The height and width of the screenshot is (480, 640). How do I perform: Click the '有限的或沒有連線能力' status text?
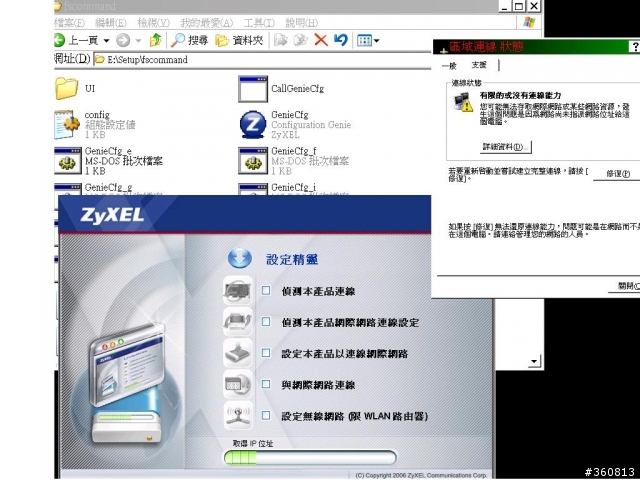[520, 96]
